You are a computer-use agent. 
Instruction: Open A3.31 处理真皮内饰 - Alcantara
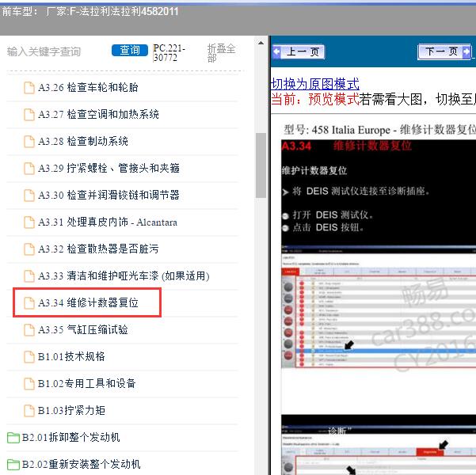108,222
